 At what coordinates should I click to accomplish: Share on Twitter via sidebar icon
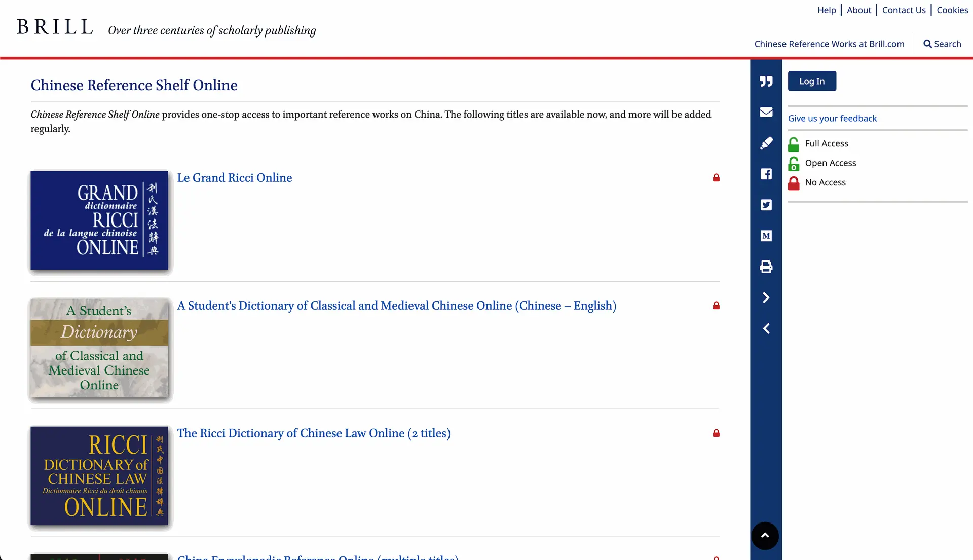pyautogui.click(x=766, y=205)
